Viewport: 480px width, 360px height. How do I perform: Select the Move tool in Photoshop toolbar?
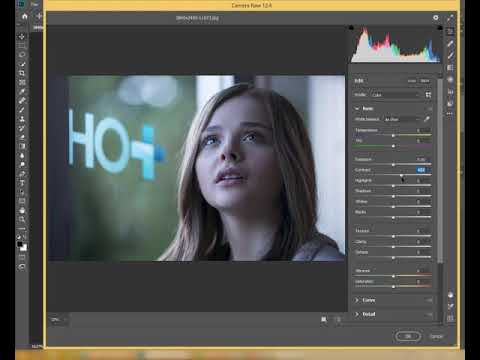pyautogui.click(x=22, y=36)
